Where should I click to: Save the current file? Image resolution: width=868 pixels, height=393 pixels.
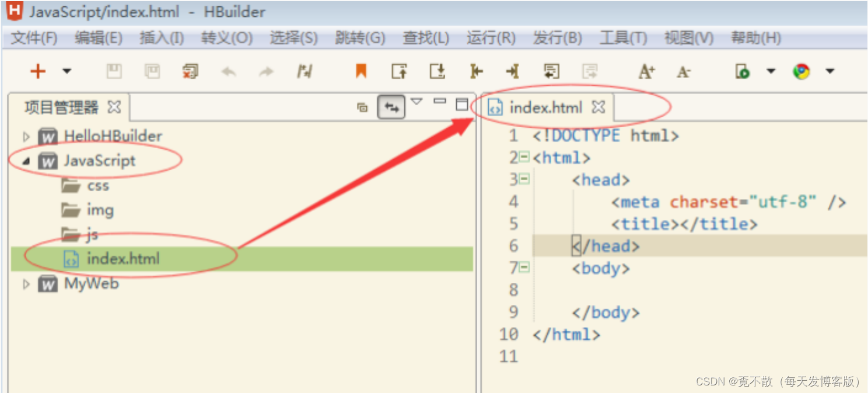[114, 71]
